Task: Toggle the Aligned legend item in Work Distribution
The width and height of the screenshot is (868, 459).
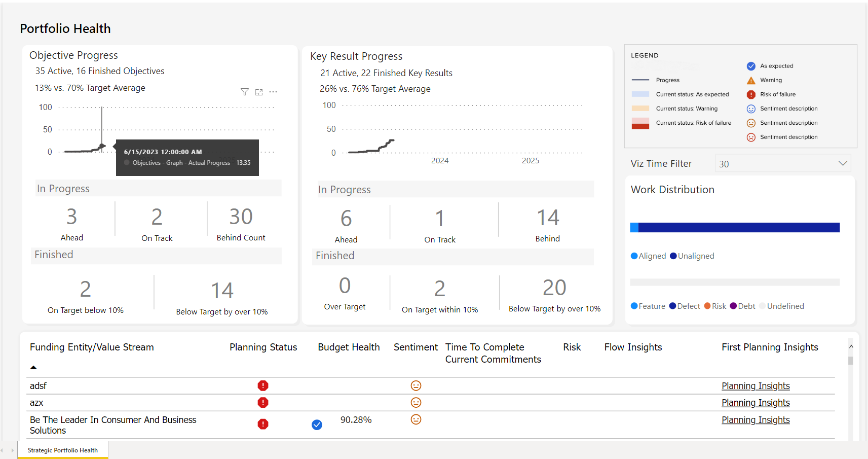Action: (x=648, y=256)
